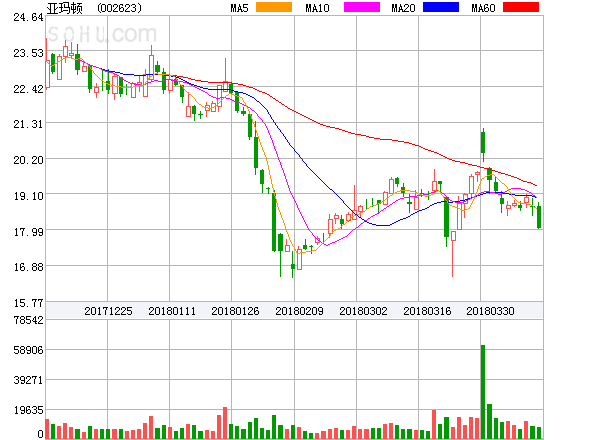Click the 17.99 price axis label
Viewport: 600px width, 440px height.
(28, 232)
